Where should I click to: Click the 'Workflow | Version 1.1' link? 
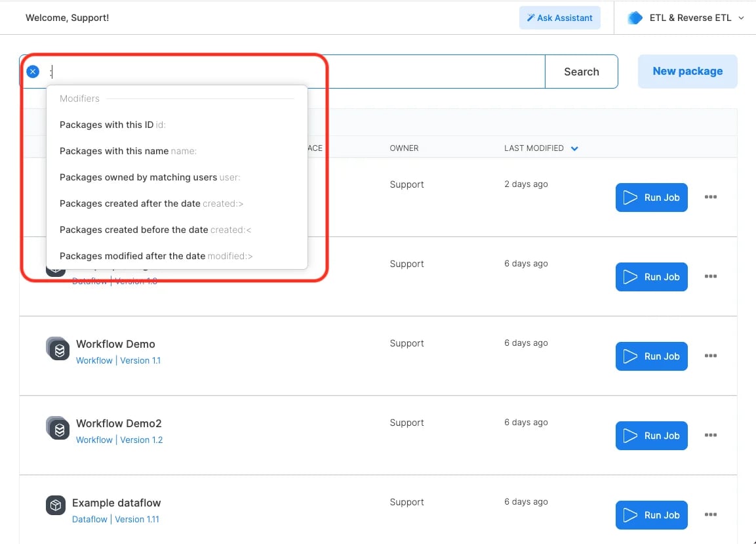click(118, 360)
